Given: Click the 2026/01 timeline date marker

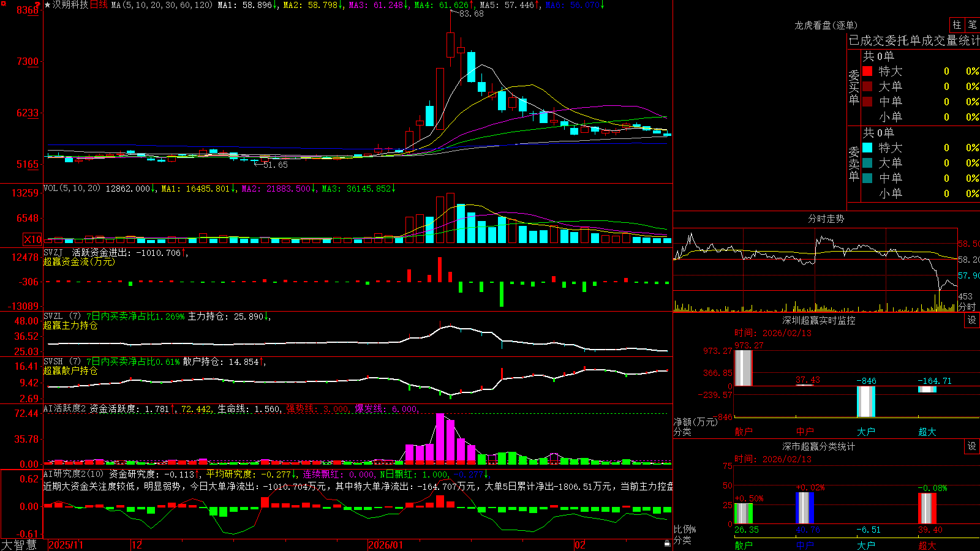Looking at the screenshot, I should coord(386,544).
